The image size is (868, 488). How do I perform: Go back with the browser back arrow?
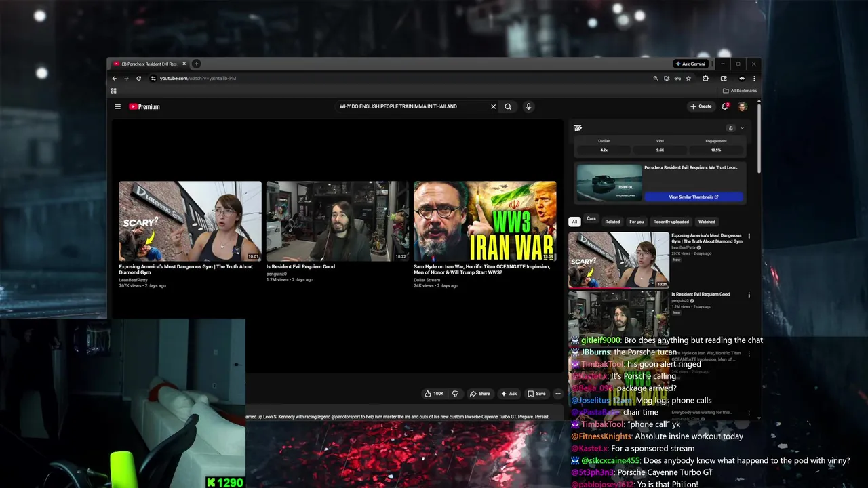pos(114,78)
